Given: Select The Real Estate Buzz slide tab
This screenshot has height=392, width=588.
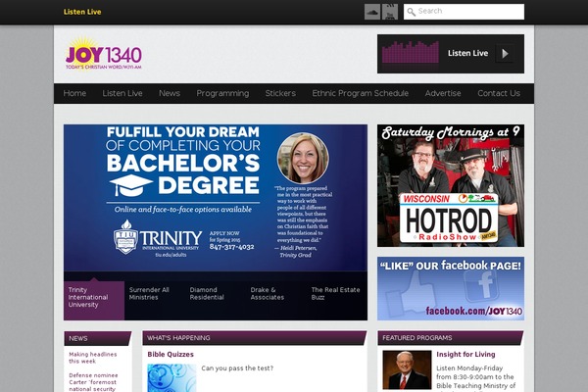Looking at the screenshot, I should click(x=337, y=300).
